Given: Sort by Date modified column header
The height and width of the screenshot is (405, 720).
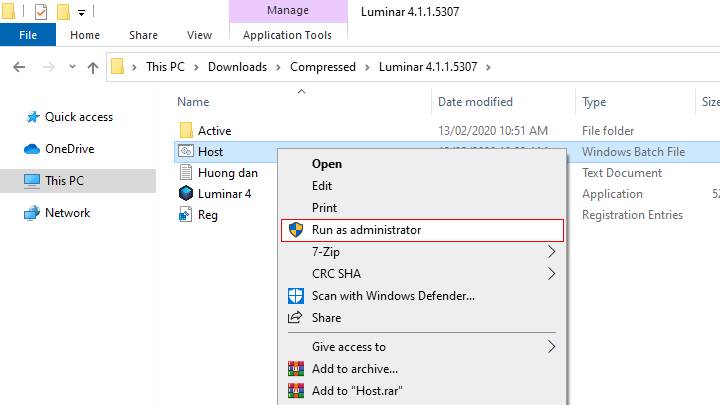Looking at the screenshot, I should (x=475, y=101).
